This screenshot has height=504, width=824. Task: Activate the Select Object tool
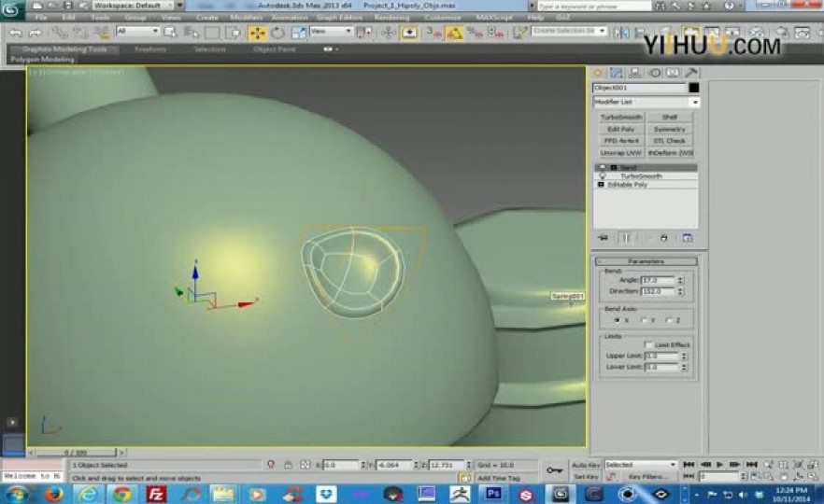(170, 33)
